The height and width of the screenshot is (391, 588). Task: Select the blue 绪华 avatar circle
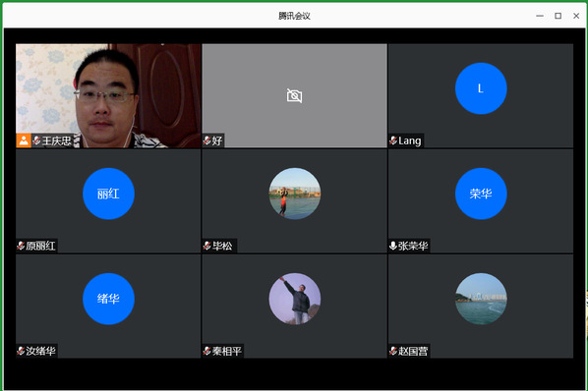click(108, 299)
